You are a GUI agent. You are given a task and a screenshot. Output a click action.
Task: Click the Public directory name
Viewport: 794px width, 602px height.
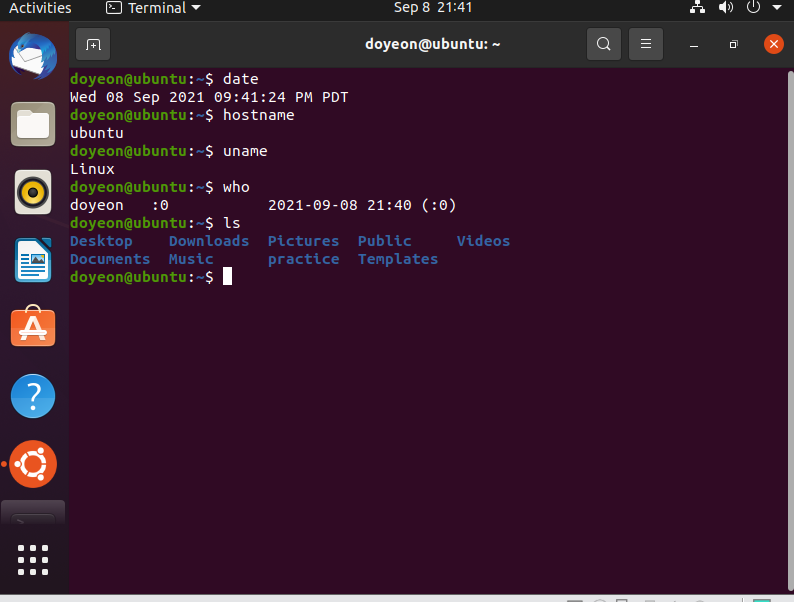tap(384, 241)
